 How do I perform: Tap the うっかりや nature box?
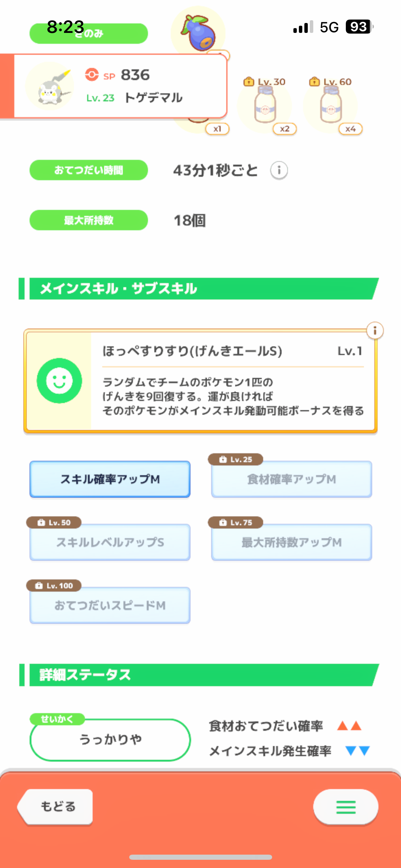pyautogui.click(x=110, y=740)
